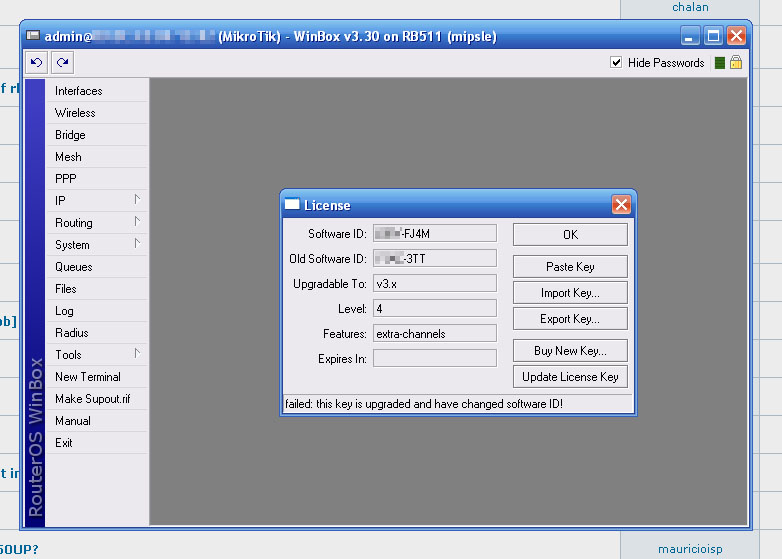The width and height of the screenshot is (782, 559).
Task: Click the Import Key... button
Action: (x=570, y=293)
